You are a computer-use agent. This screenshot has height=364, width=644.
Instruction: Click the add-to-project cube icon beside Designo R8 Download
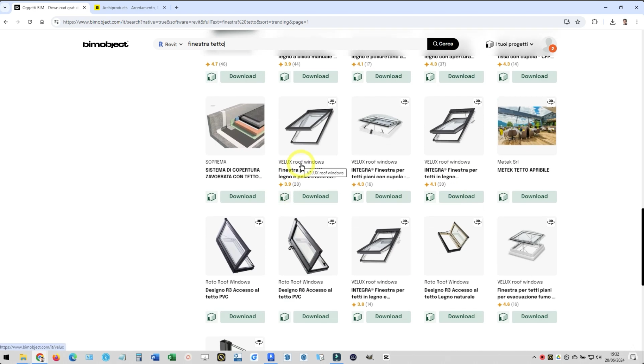(x=284, y=317)
